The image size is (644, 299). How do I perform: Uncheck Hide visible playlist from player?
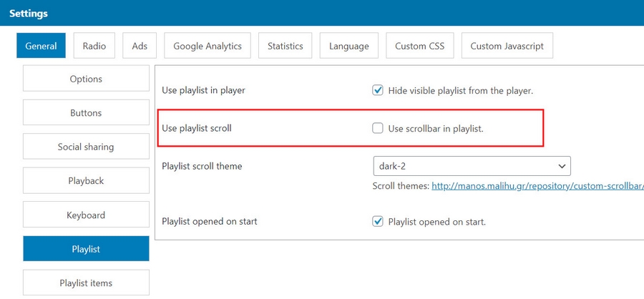[x=378, y=91]
